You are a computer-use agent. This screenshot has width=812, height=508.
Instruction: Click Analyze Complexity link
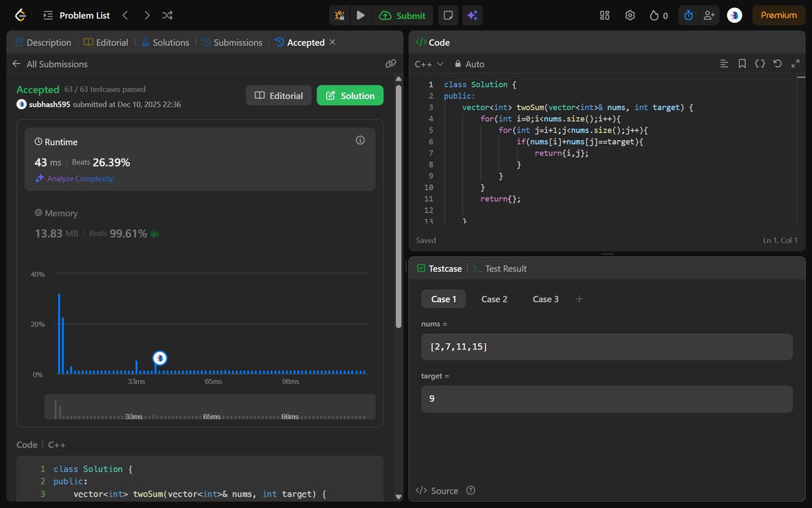tap(74, 178)
